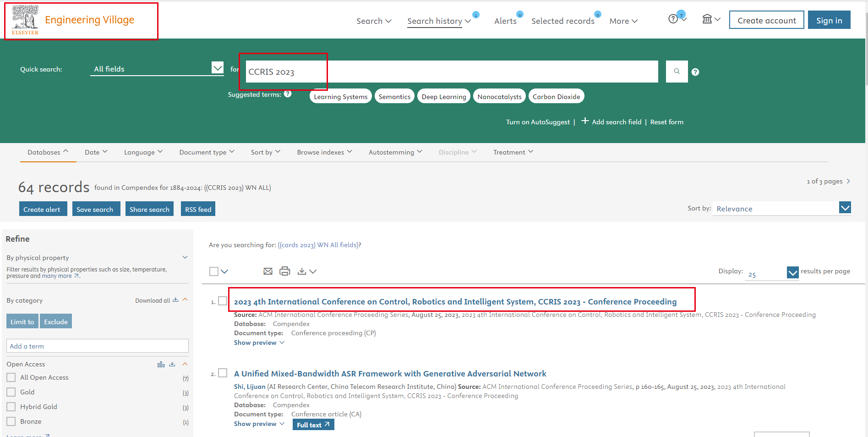868x437 pixels.
Task: Open Full text for record 2
Action: pos(314,425)
